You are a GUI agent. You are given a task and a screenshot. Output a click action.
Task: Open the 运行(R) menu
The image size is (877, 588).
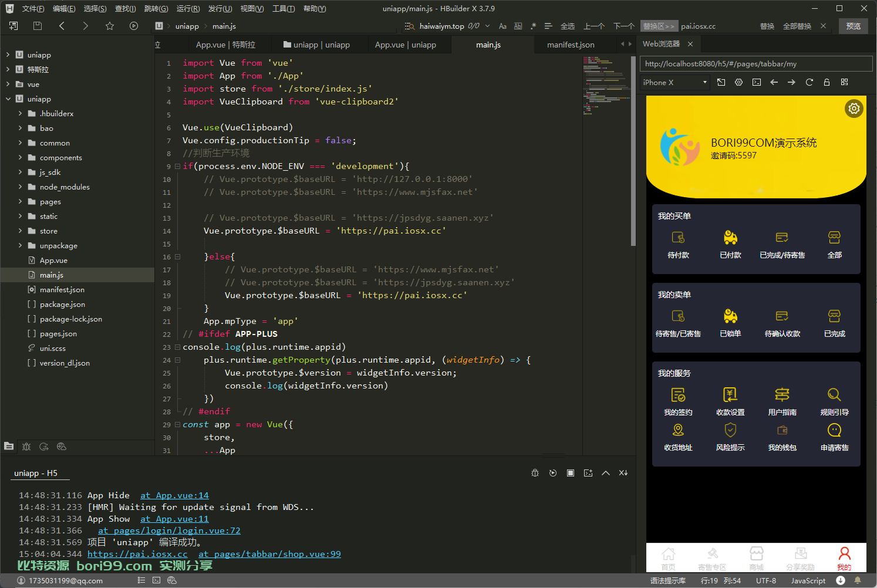pos(188,9)
